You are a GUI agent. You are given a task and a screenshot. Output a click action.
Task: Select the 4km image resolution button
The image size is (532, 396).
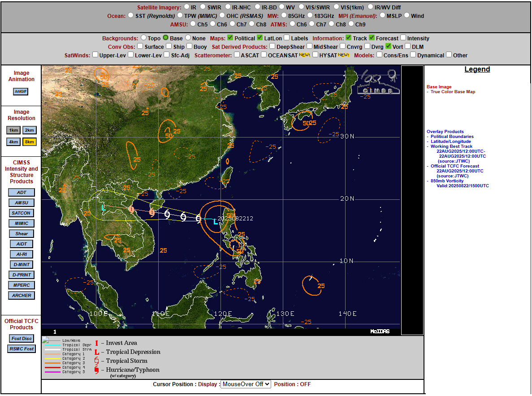point(13,142)
